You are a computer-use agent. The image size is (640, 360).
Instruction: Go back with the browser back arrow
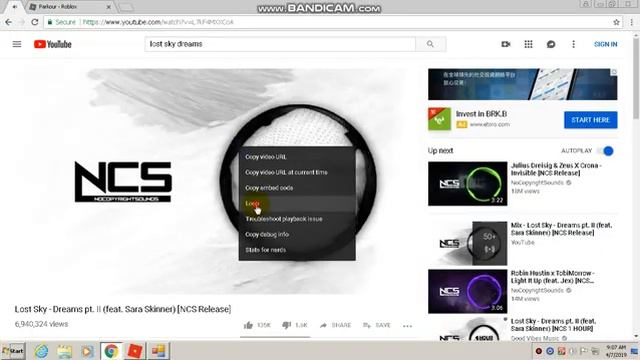point(9,22)
